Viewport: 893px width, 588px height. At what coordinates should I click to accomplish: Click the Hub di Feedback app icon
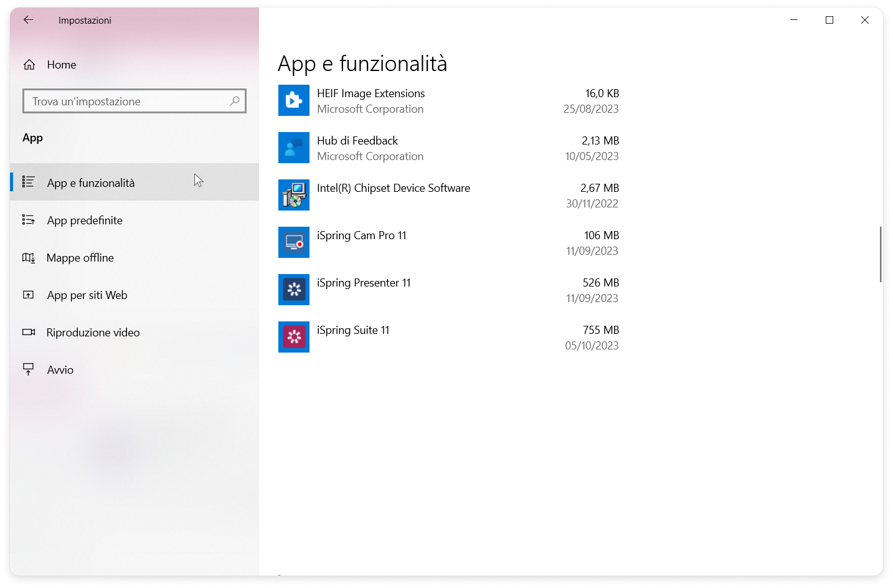point(294,148)
